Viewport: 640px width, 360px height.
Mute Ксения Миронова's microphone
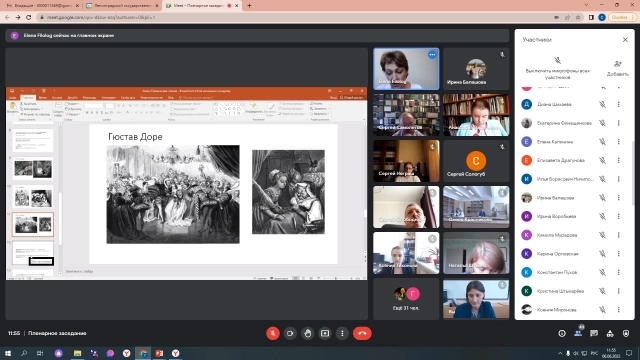point(602,310)
